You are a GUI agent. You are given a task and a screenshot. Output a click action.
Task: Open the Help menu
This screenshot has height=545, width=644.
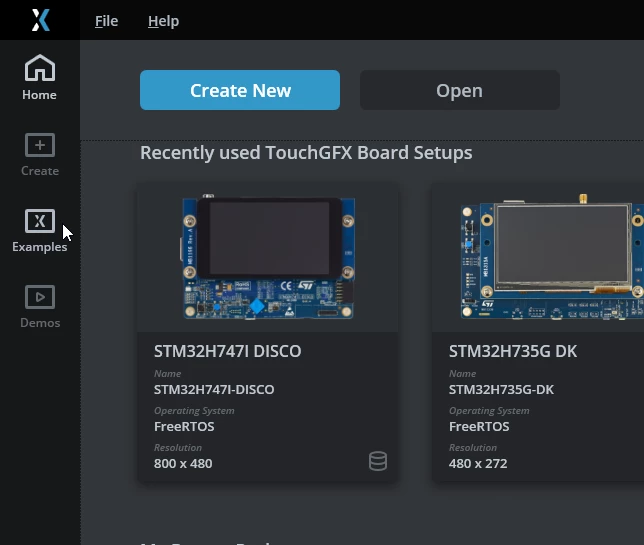pos(163,21)
